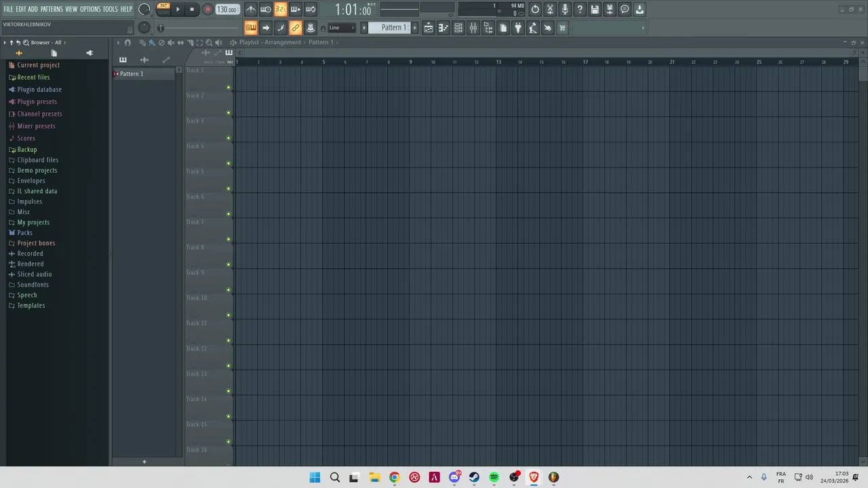Viewport: 868px width, 488px height.
Task: Show the Mixer icon
Action: pyautogui.click(x=473, y=28)
